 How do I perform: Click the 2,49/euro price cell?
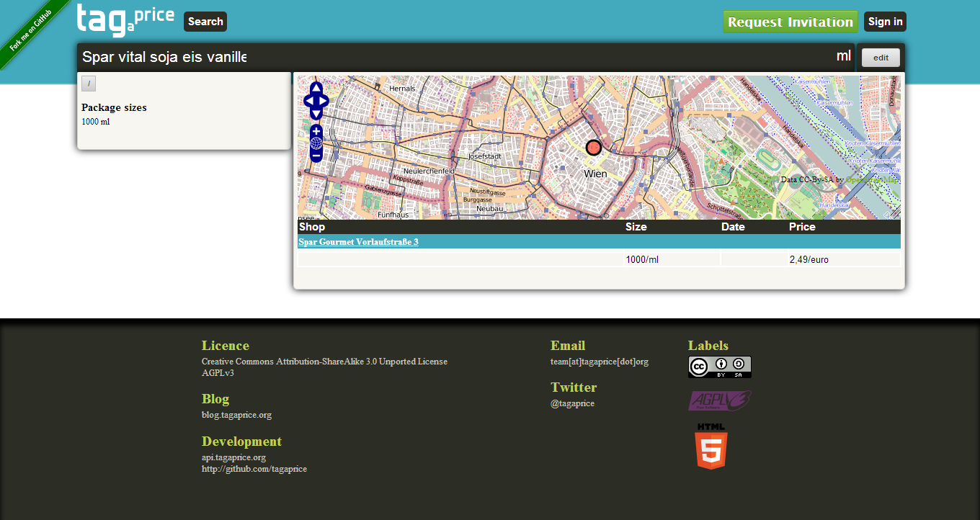844,259
